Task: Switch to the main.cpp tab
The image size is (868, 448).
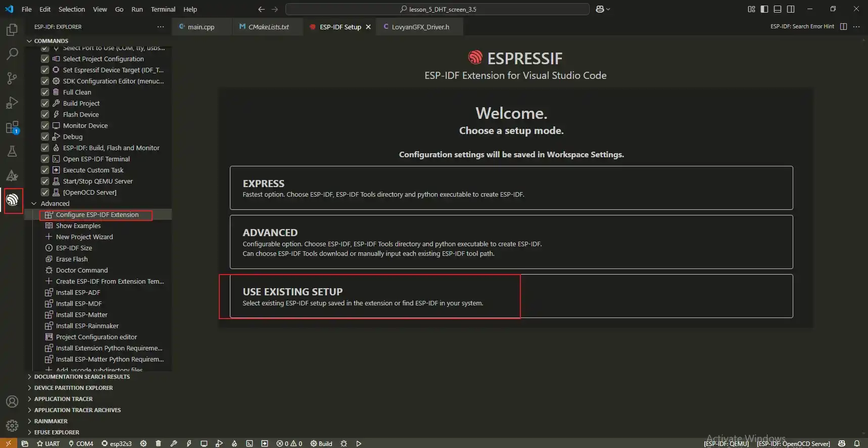Action: [201, 27]
